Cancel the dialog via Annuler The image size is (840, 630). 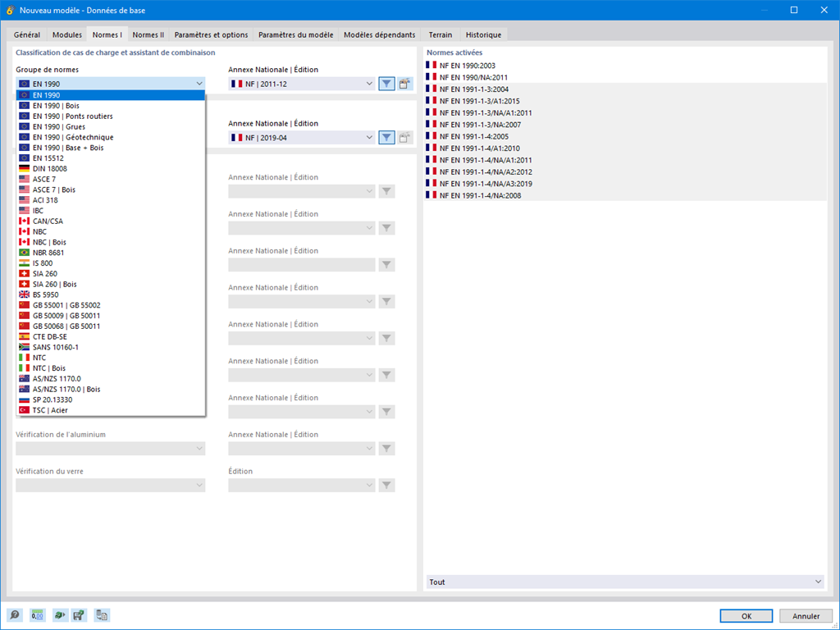(806, 615)
